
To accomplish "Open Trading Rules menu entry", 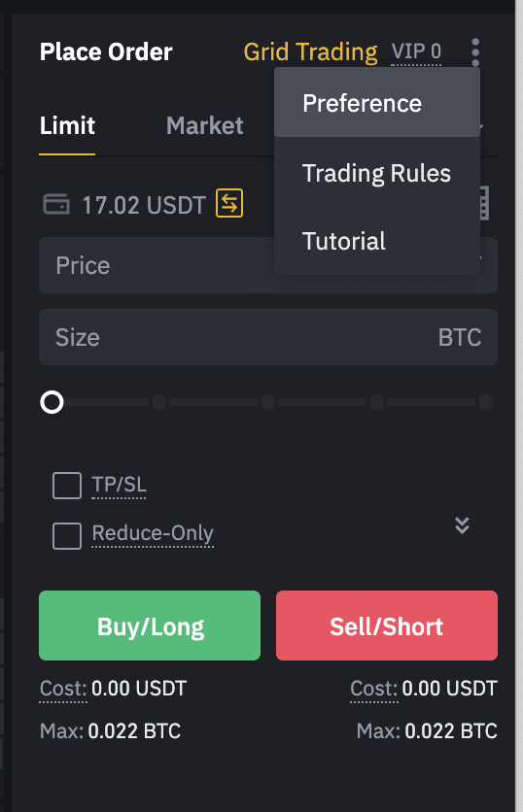I will pyautogui.click(x=377, y=173).
